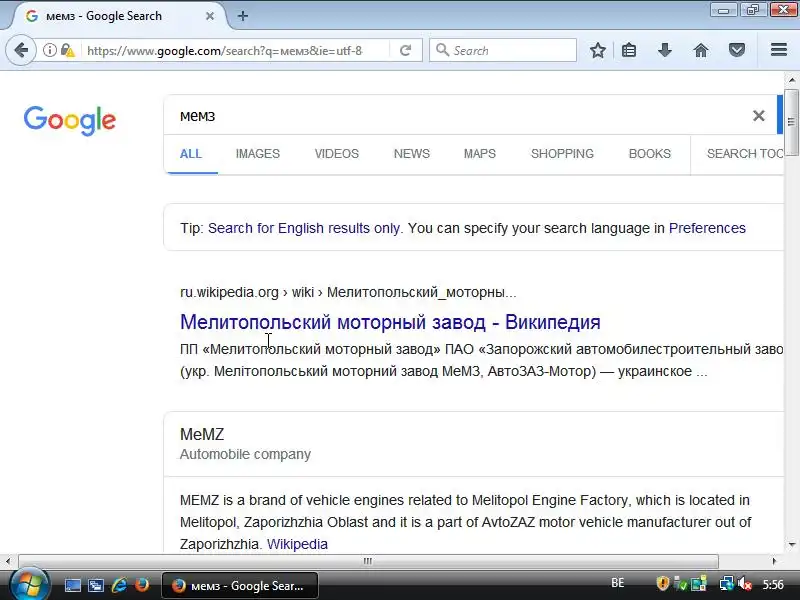Click the padlock with warning triangle icon
Viewport: 800px width, 600px height.
point(67,50)
